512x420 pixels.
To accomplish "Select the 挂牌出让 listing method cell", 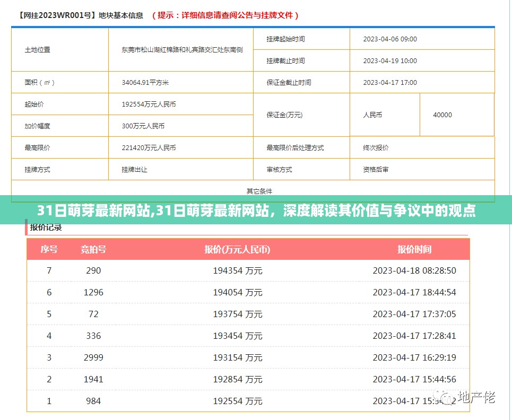I will click(134, 169).
